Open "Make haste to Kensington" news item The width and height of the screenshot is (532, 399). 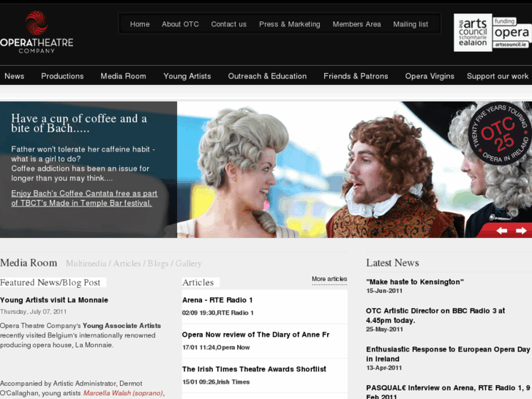[415, 282]
